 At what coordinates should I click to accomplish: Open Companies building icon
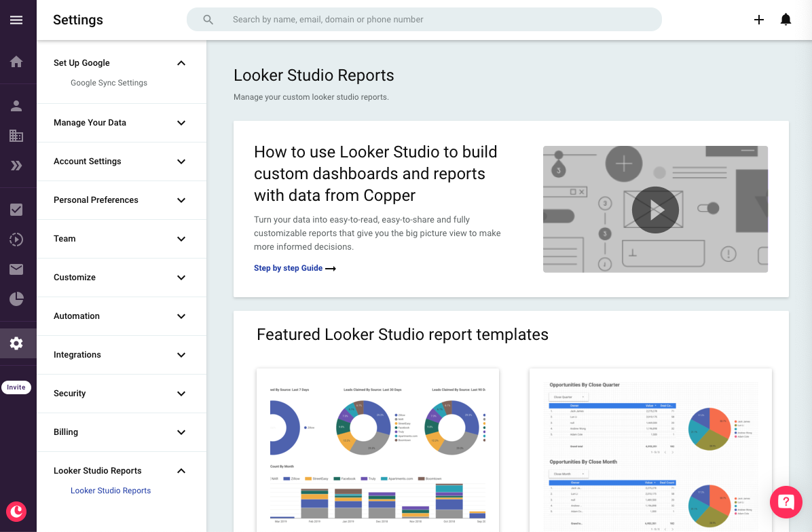click(x=16, y=136)
